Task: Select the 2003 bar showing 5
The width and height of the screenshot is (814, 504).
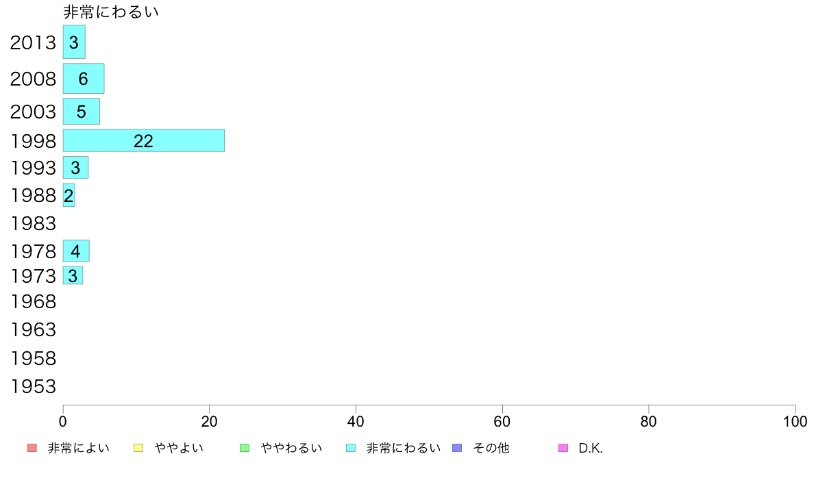Action: (82, 112)
